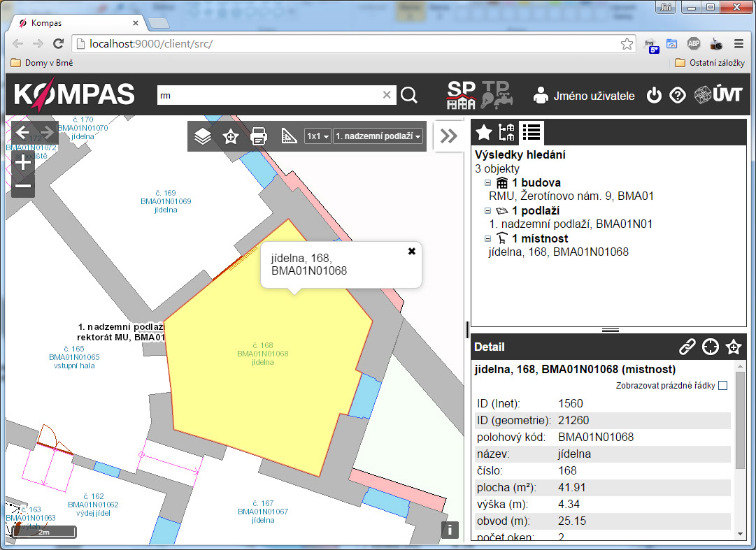The width and height of the screenshot is (756, 550).
Task: Switch to the building tree tab
Action: (507, 132)
